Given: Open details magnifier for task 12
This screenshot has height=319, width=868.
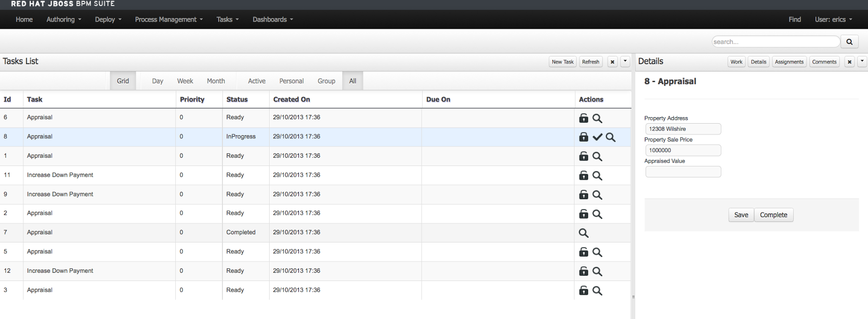Looking at the screenshot, I should click(597, 271).
